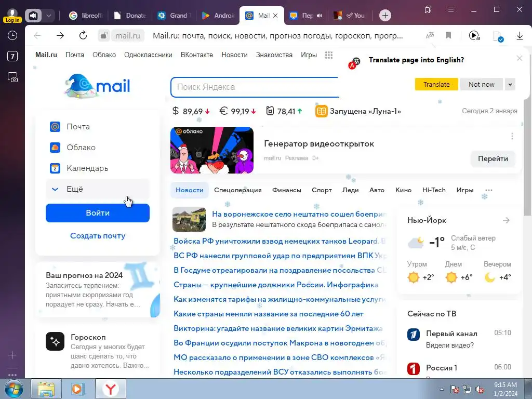Mute the audio in the Пер tab
Image resolution: width=532 pixels, height=399 pixels.
click(319, 15)
